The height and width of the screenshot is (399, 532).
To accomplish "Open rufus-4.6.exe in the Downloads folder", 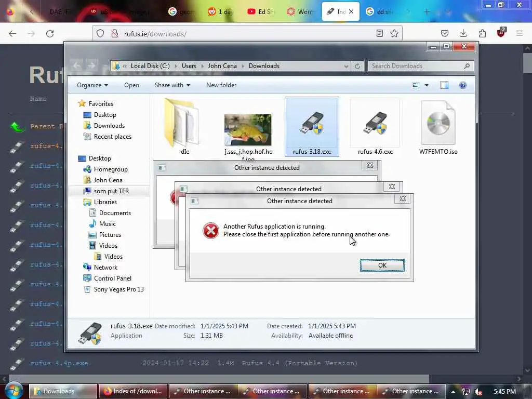I will tap(375, 127).
